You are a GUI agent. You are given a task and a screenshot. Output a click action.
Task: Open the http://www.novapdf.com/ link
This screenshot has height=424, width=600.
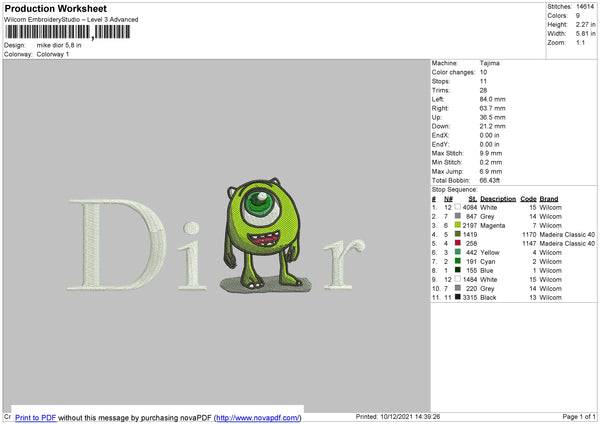[x=258, y=417]
